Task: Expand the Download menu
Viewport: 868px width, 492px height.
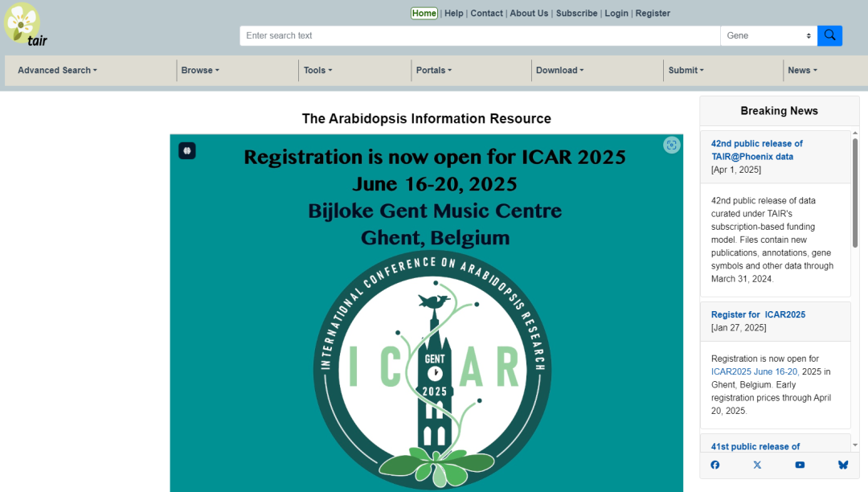Action: click(x=559, y=70)
